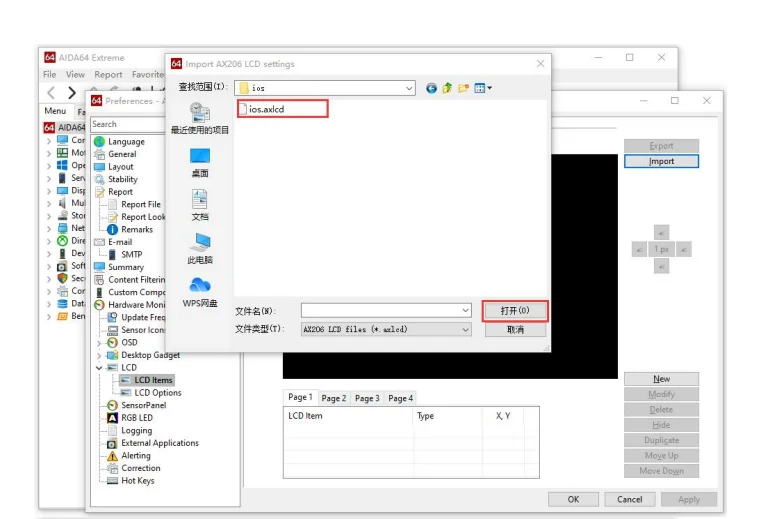This screenshot has width=780, height=519.
Task: Select the External Applications icon
Action: [x=112, y=443]
